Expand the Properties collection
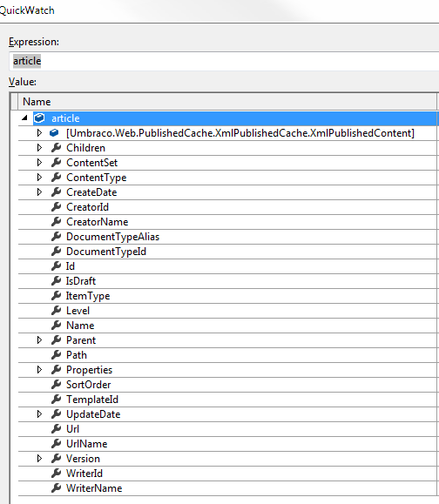Screen dimensions: 439x504 pyautogui.click(x=39, y=370)
